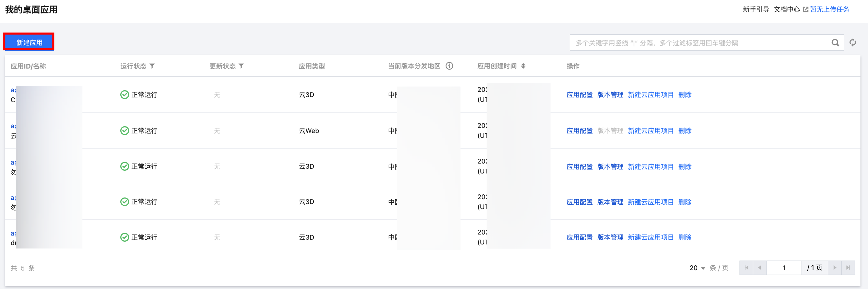Go to the previous page arrow

759,268
